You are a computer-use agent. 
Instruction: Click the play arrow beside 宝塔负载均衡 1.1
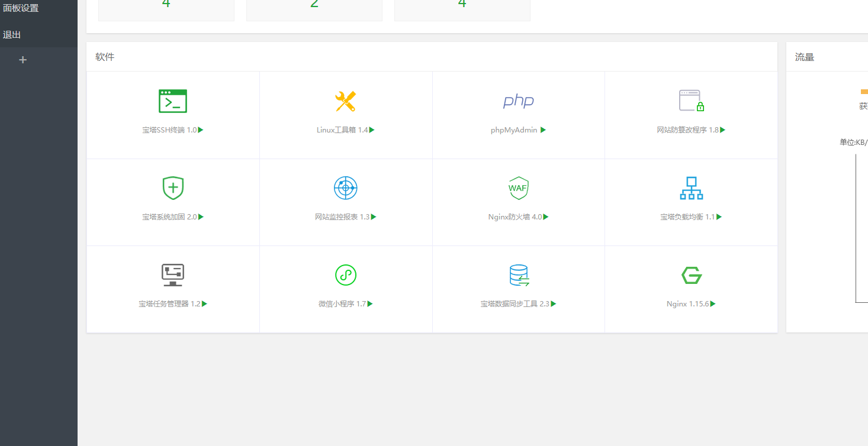[x=719, y=217]
